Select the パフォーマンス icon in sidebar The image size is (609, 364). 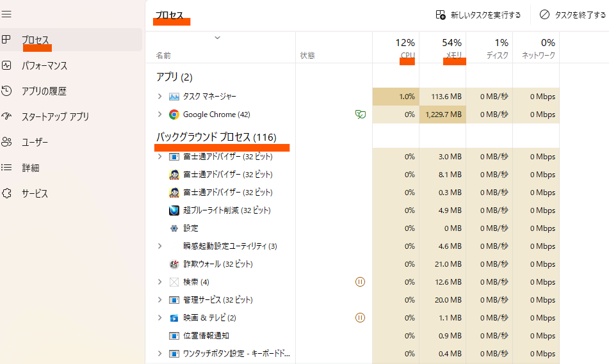click(x=6, y=65)
